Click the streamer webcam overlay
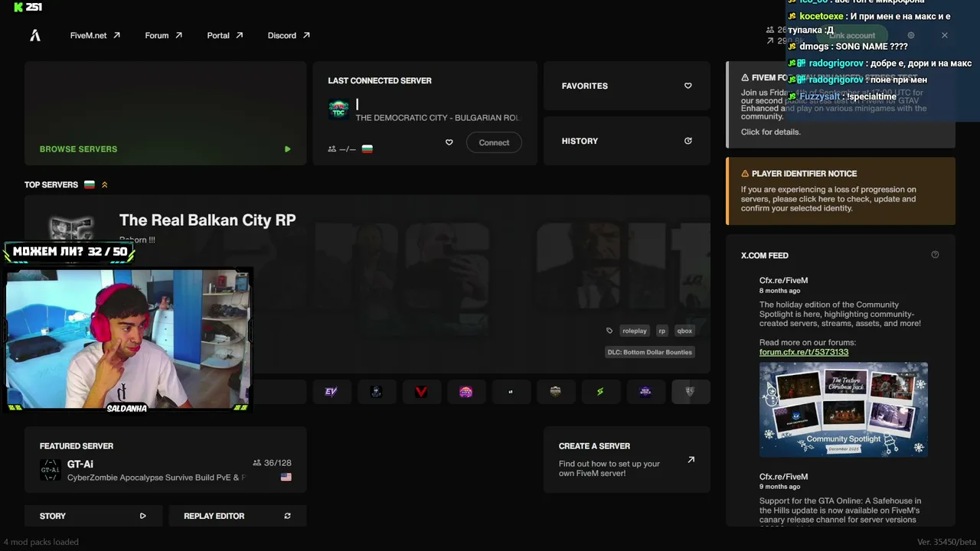This screenshot has width=980, height=551. pos(128,339)
